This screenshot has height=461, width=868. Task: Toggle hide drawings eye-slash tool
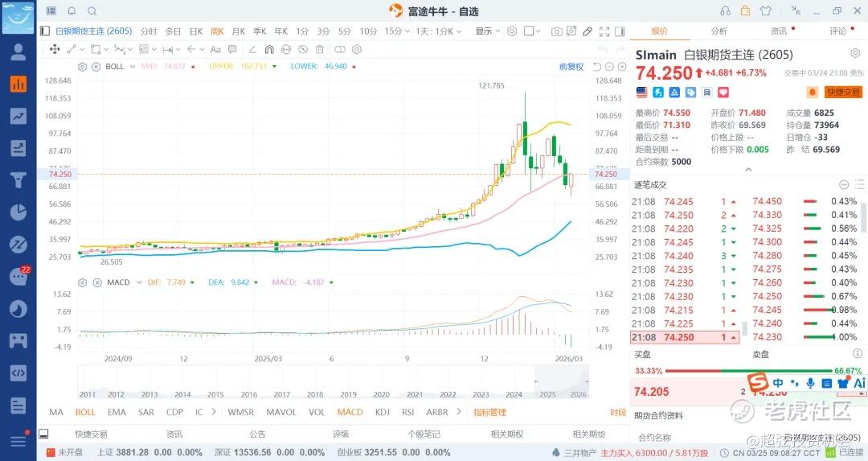(x=303, y=49)
